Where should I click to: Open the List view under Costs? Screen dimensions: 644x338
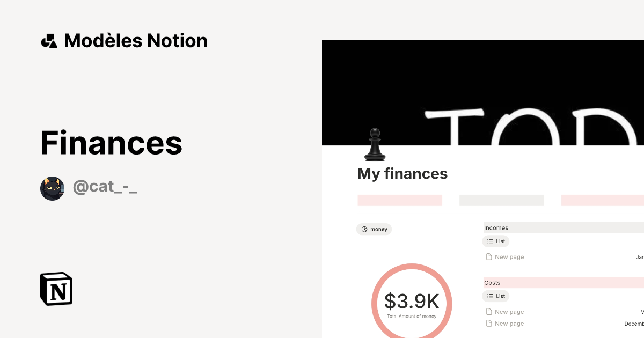coord(495,296)
